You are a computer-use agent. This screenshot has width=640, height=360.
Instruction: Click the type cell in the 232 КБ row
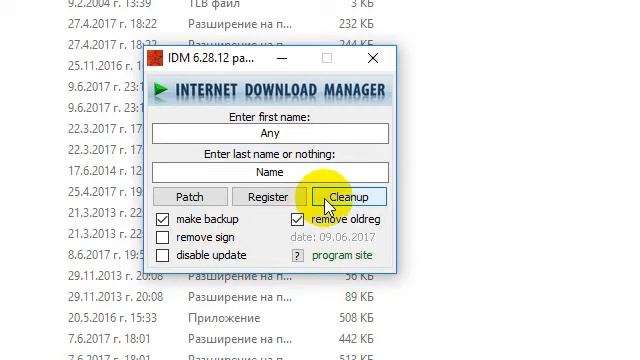240,24
